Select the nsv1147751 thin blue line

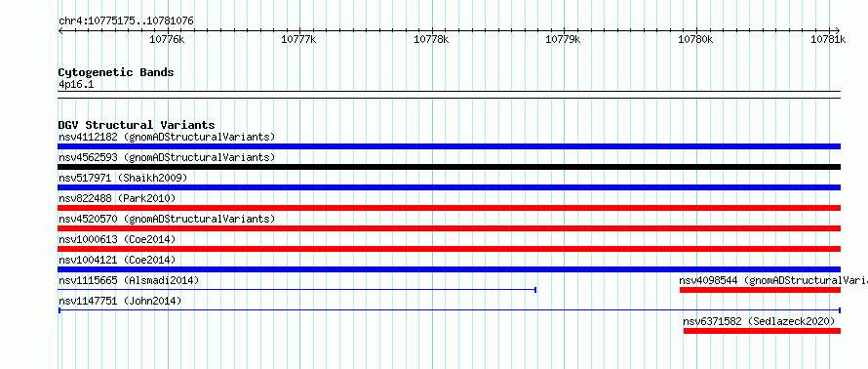[449, 310]
